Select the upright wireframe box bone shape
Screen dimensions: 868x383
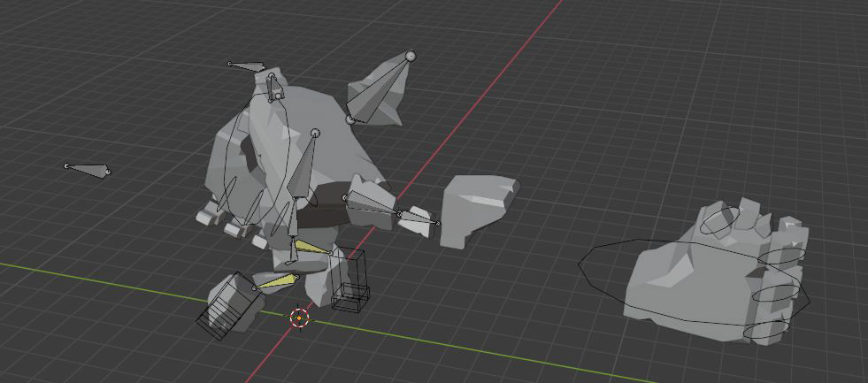pyautogui.click(x=350, y=279)
